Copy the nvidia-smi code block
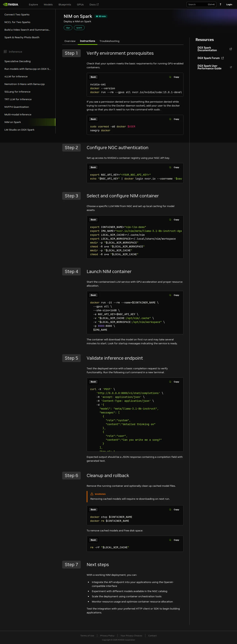The width and height of the screenshot is (237, 644). click(x=174, y=77)
